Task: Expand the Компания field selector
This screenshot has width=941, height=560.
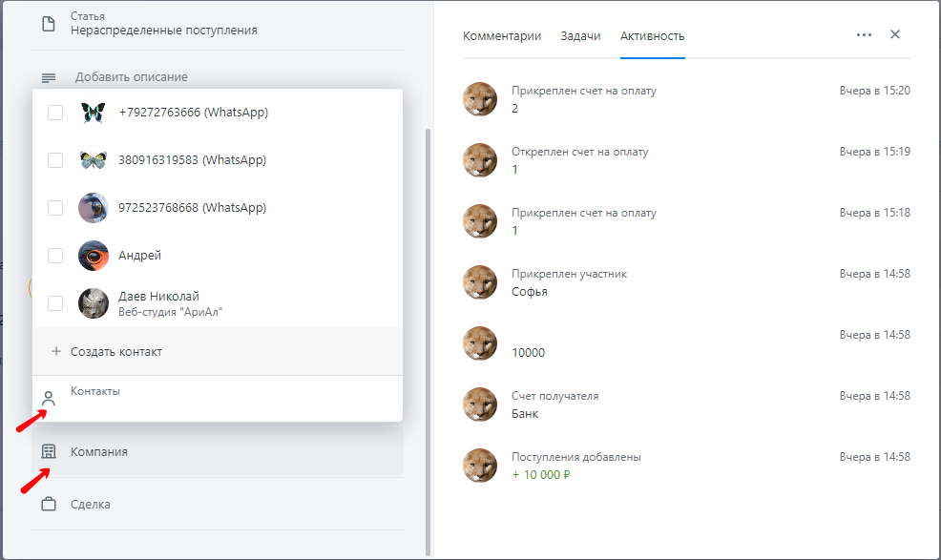Action: pyautogui.click(x=218, y=452)
